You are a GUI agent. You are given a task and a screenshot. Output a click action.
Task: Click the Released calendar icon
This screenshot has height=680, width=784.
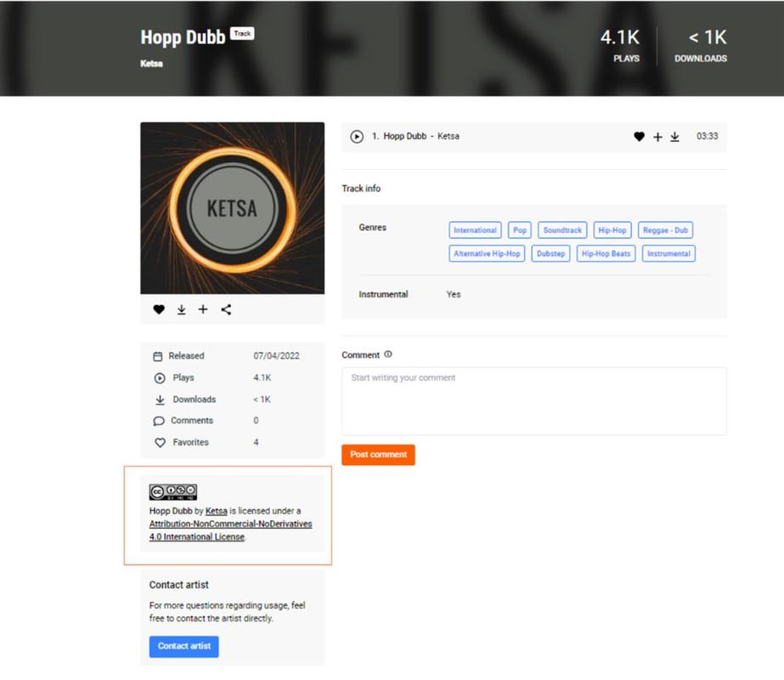(157, 356)
